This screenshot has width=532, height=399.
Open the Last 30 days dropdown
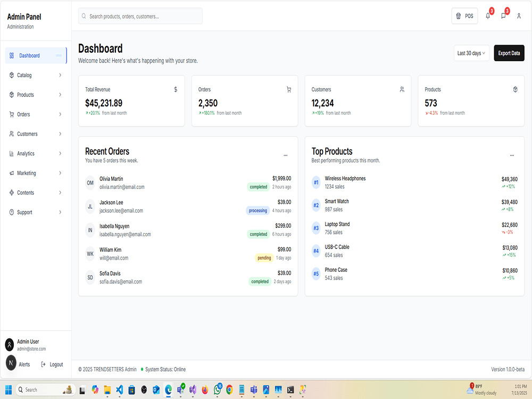tap(471, 53)
